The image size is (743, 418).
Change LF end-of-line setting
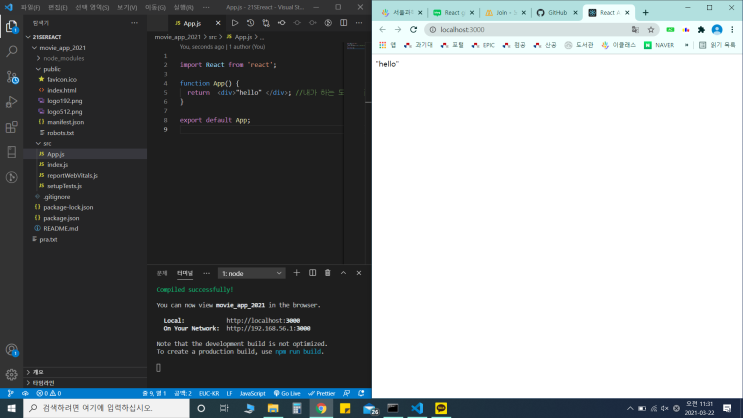229,393
